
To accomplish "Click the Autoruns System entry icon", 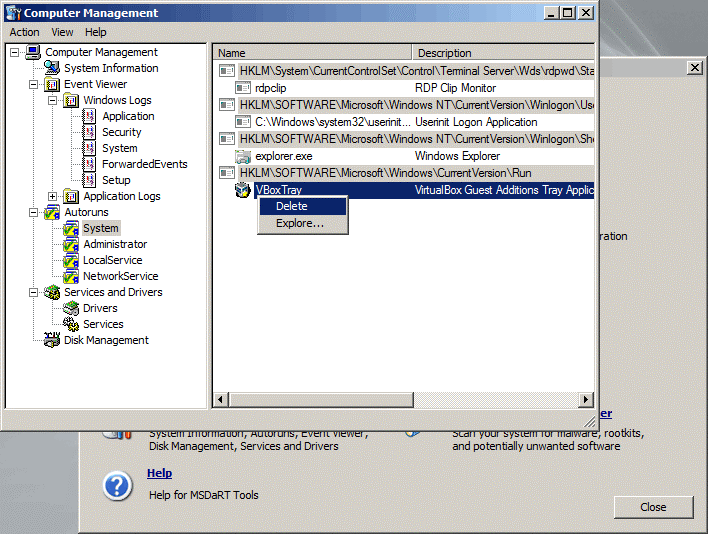I will pos(71,228).
